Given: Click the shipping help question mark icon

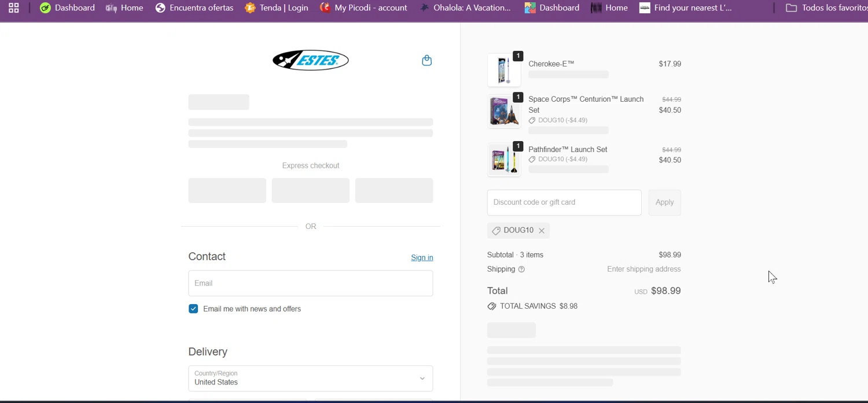Looking at the screenshot, I should coord(521,269).
